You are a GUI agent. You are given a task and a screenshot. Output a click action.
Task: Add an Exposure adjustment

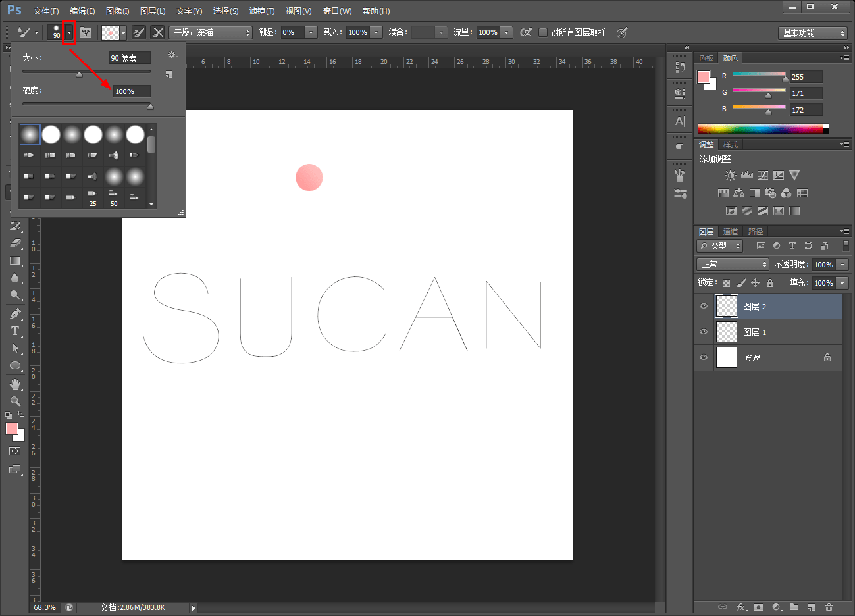(779, 176)
